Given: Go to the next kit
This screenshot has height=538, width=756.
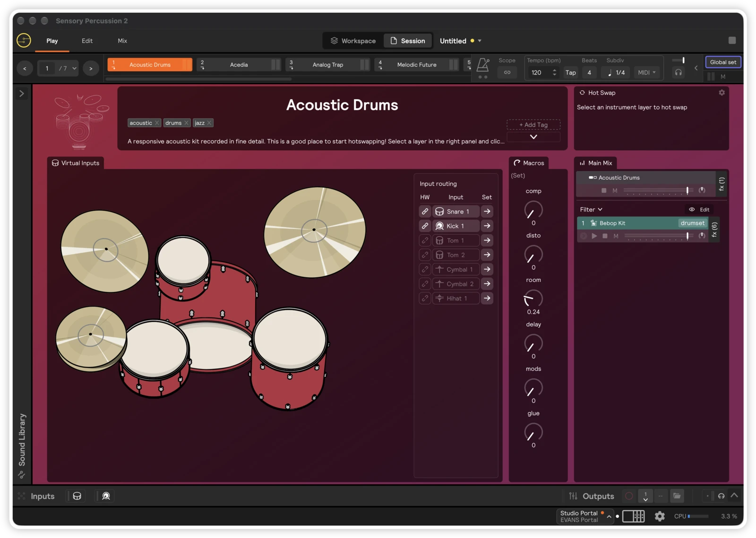Looking at the screenshot, I should (x=91, y=68).
